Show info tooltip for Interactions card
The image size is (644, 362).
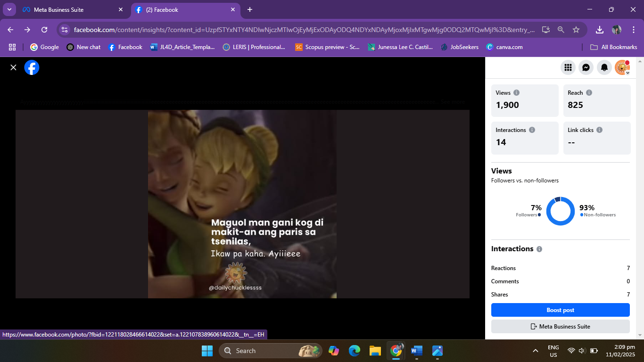532,130
